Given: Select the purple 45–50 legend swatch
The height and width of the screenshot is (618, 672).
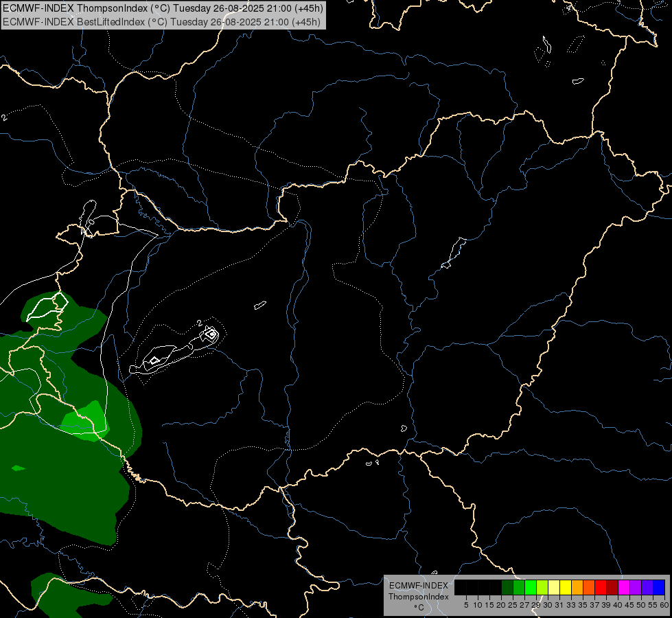Looking at the screenshot, I should coord(636,588).
